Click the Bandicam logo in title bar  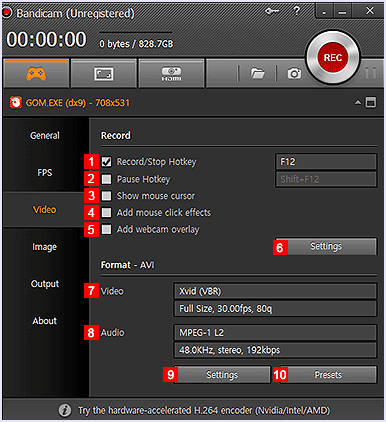[6, 13]
